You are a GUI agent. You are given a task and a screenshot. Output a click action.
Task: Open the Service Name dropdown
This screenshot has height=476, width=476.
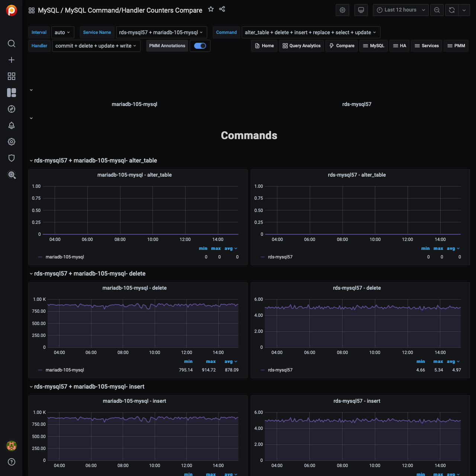161,32
